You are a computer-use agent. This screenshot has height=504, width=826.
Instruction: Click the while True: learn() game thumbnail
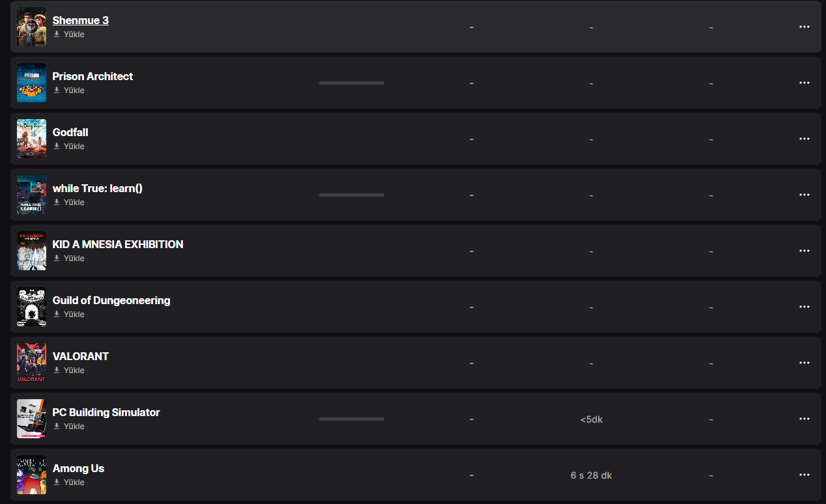[x=31, y=195]
